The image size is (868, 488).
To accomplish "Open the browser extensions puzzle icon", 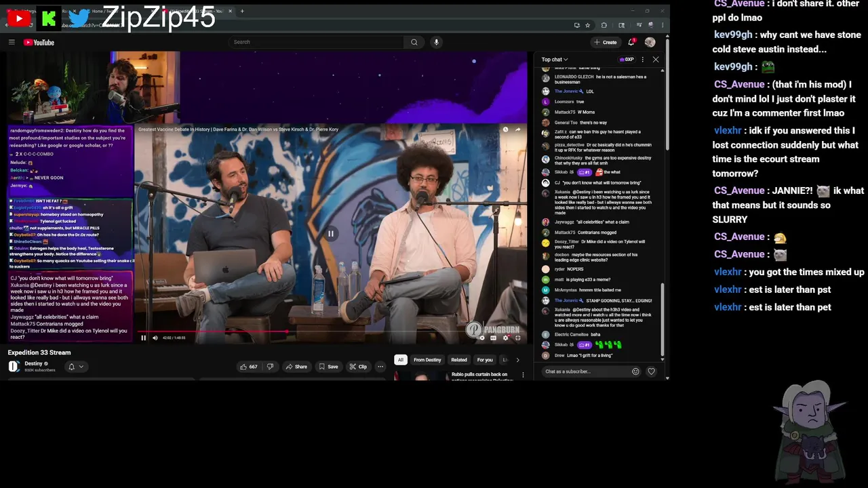I will 604,25.
